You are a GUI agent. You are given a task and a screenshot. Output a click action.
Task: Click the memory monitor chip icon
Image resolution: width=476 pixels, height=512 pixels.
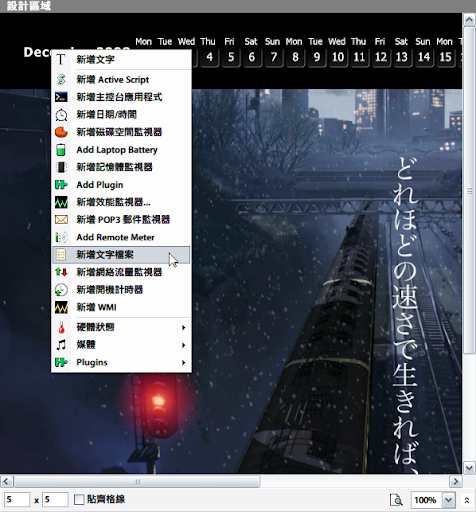coord(61,167)
